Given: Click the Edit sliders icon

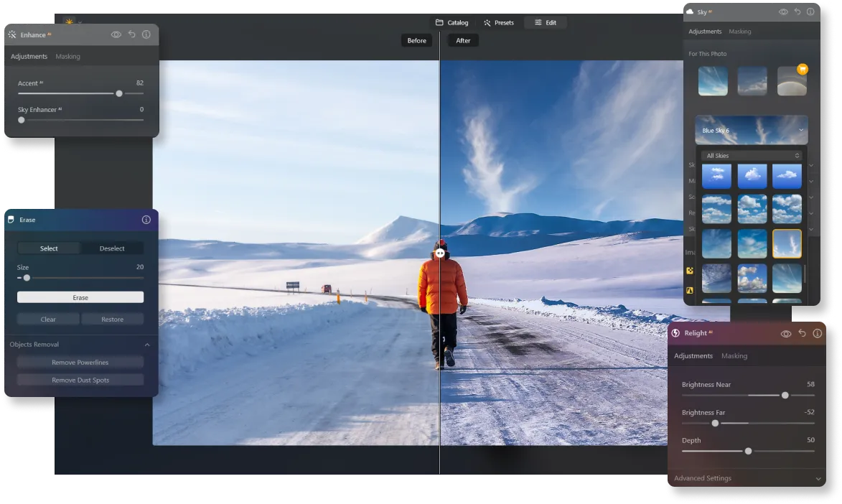Looking at the screenshot, I should click(x=538, y=22).
